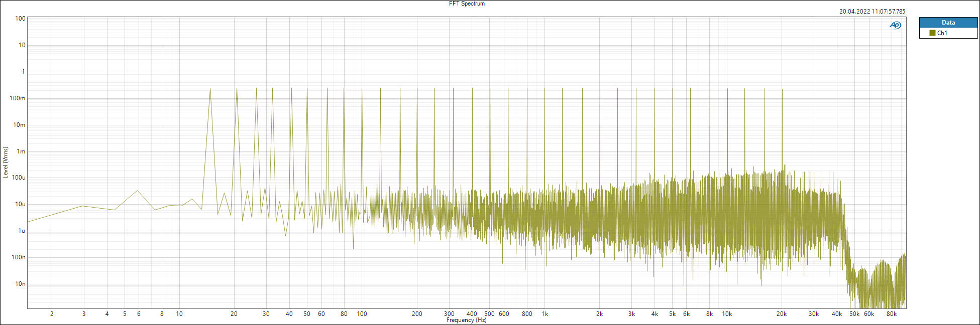
Task: Click the FFT Spectrum graph title
Action: point(467,4)
